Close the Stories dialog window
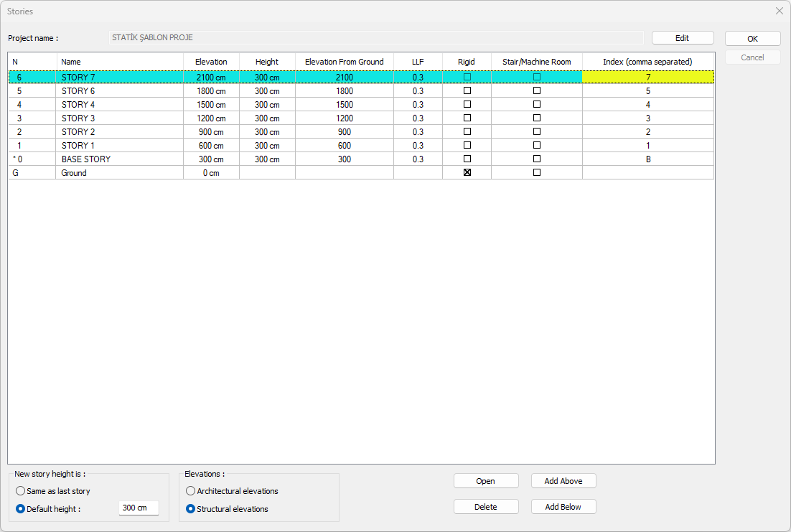The height and width of the screenshot is (532, 791). (x=779, y=11)
